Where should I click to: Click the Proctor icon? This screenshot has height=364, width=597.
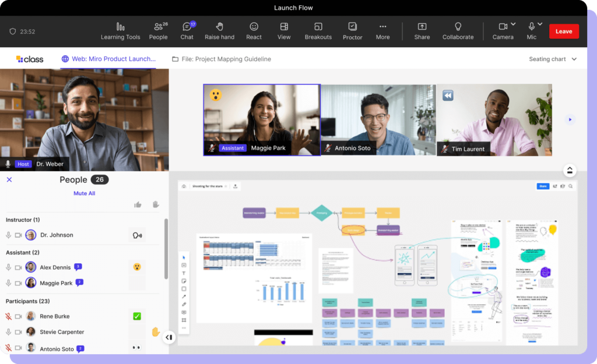352,27
